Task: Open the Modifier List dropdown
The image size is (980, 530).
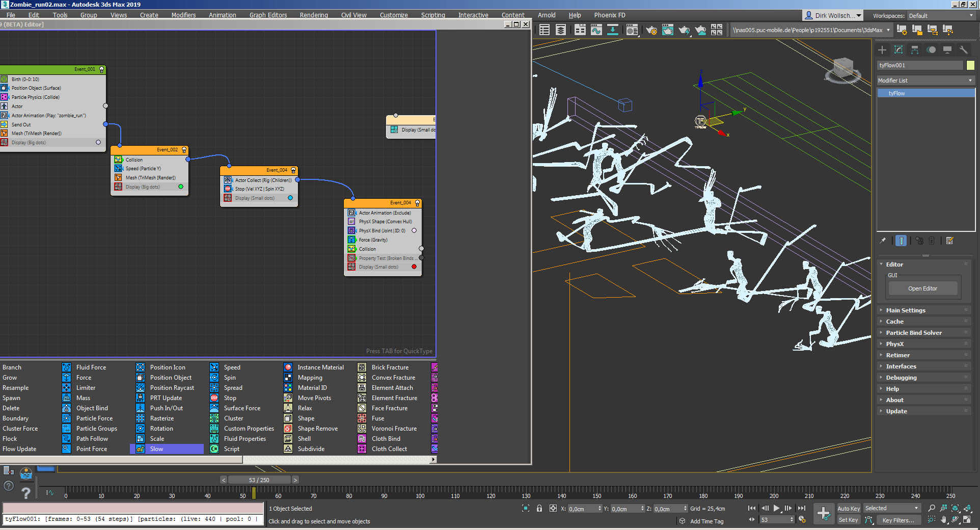Action: click(x=925, y=81)
